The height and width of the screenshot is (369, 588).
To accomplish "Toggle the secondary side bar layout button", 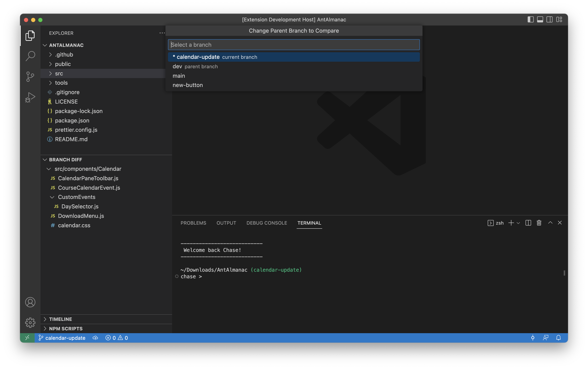I will 549,19.
